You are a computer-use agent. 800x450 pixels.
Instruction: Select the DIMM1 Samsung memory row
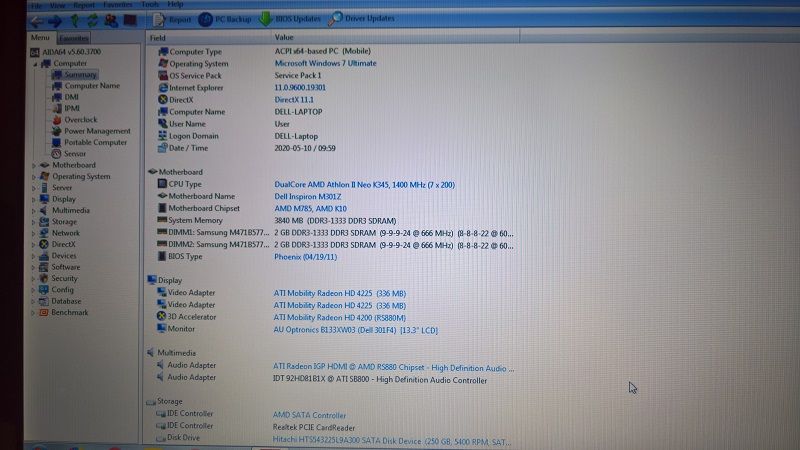point(335,233)
